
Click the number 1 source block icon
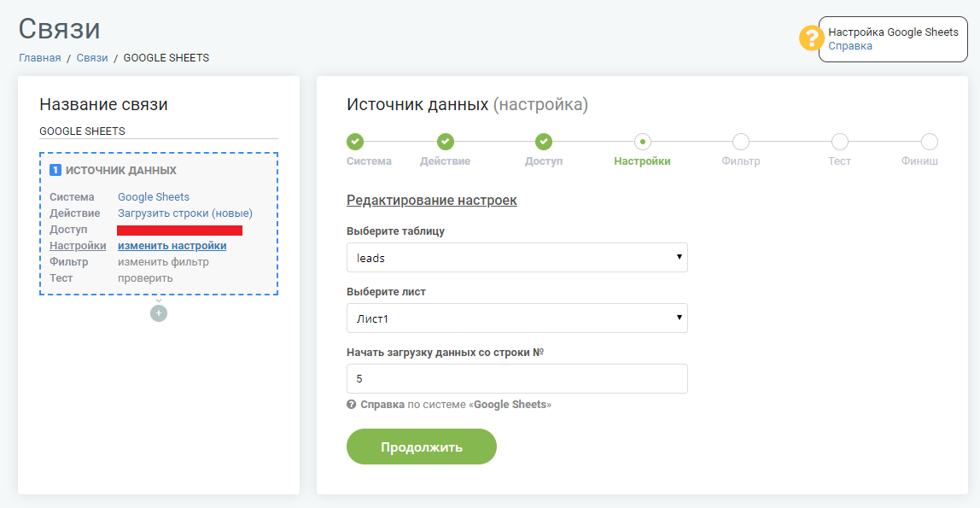click(x=55, y=170)
